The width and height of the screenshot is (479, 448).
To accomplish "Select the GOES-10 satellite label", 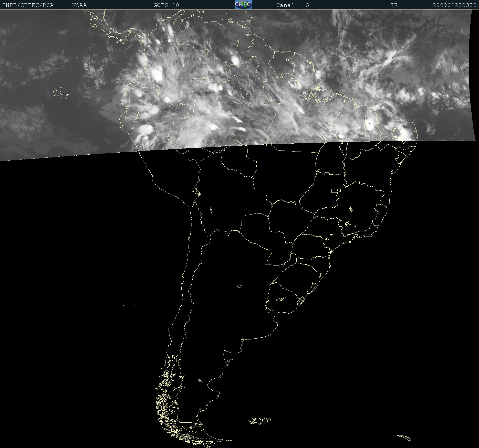I will point(166,5).
